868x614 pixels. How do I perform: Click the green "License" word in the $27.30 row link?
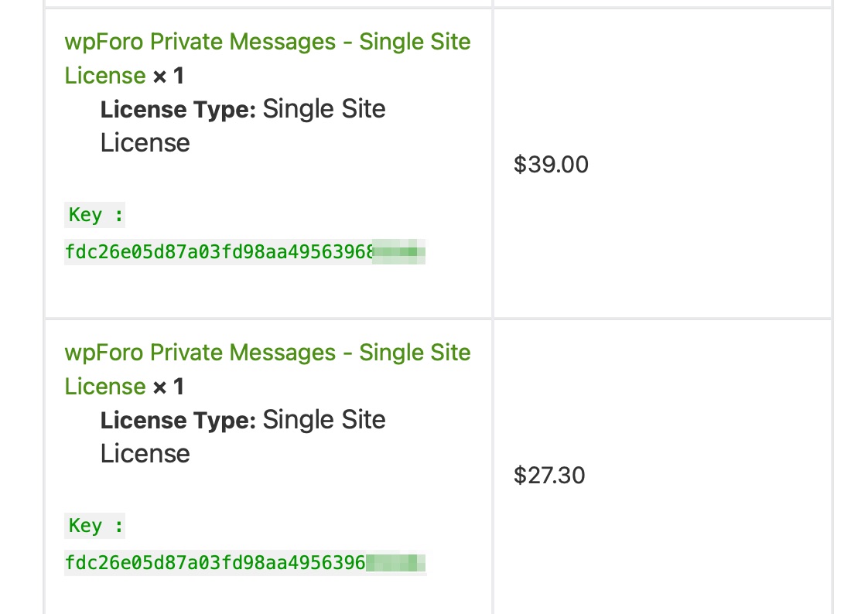pyautogui.click(x=105, y=387)
